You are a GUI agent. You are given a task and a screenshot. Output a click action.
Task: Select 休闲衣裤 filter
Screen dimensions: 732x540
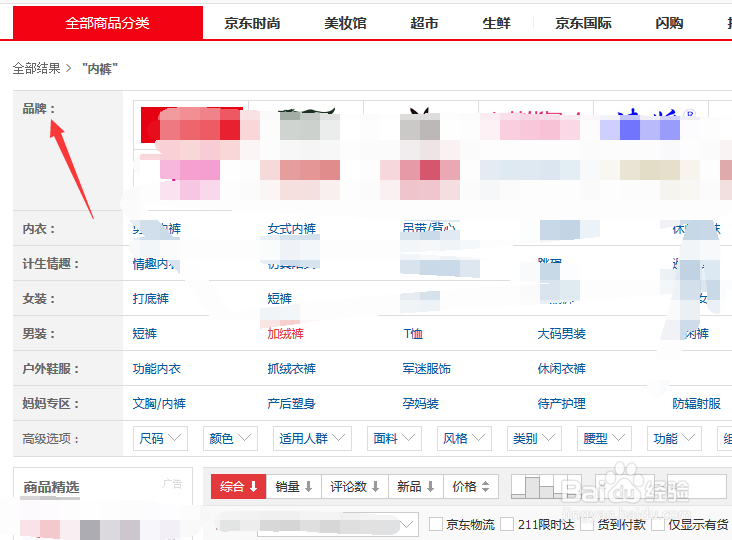tap(562, 369)
